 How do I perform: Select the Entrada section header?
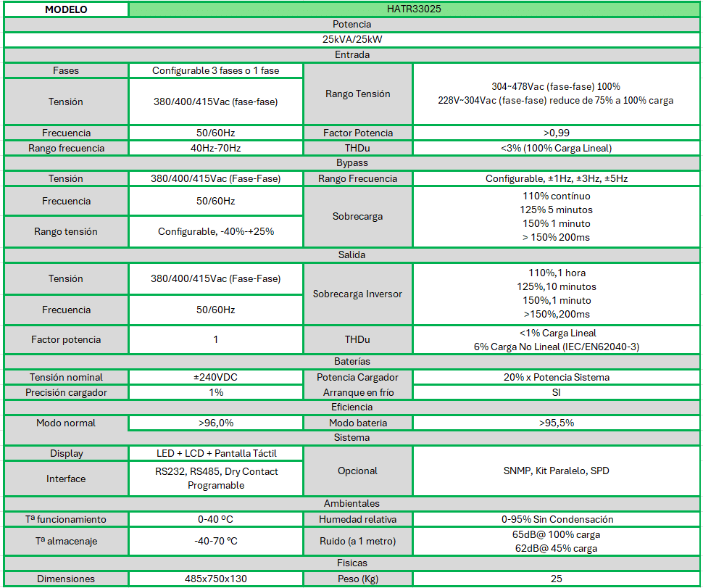coord(352,54)
